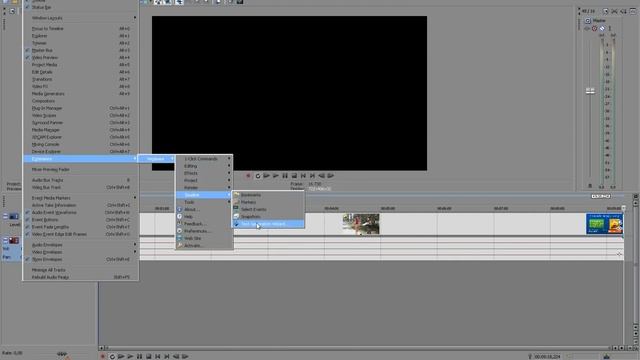Click Play From Start in bottom transport

[x=121, y=356]
